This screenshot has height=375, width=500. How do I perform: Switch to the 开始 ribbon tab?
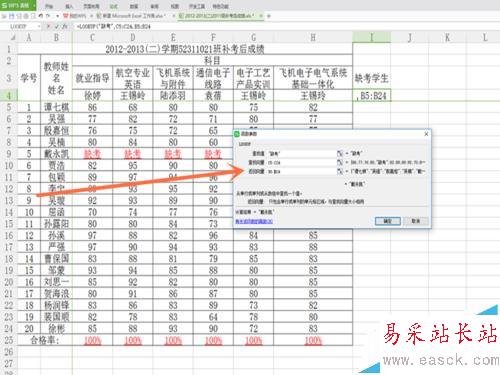pyautogui.click(x=49, y=6)
